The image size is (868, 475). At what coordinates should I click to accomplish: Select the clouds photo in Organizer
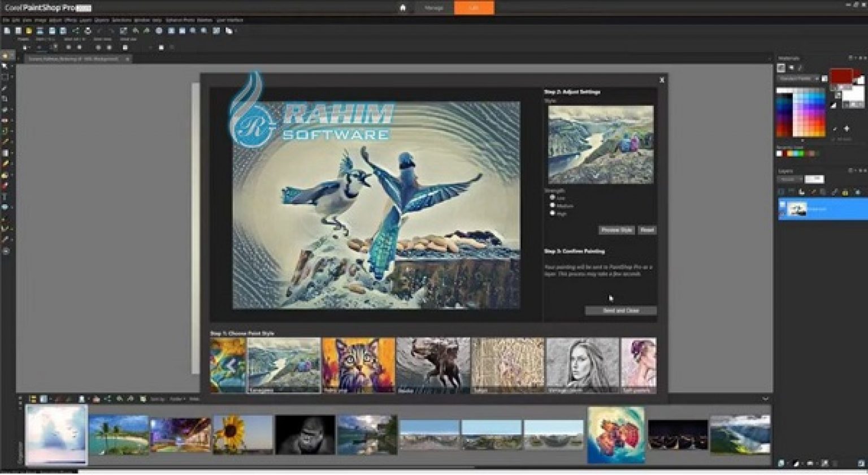click(x=57, y=435)
